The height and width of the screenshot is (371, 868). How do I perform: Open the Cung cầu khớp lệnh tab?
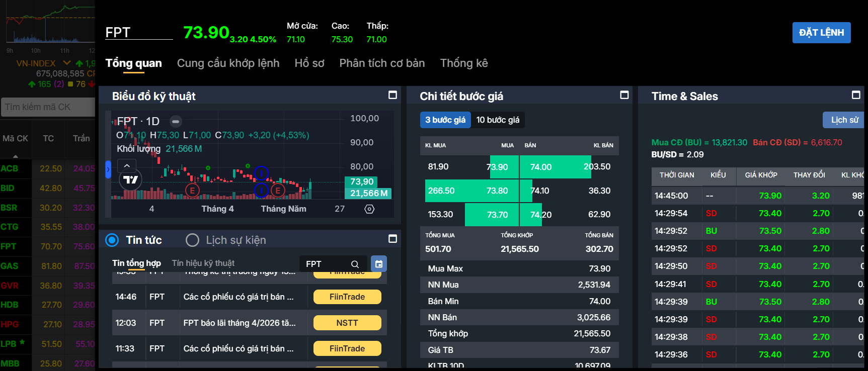coord(228,63)
